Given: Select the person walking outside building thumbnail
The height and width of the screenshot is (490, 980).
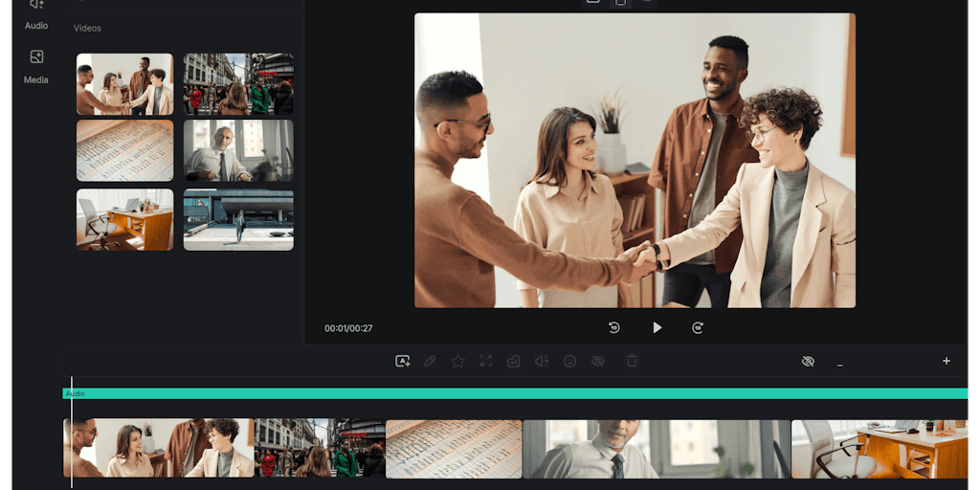Looking at the screenshot, I should (238, 219).
